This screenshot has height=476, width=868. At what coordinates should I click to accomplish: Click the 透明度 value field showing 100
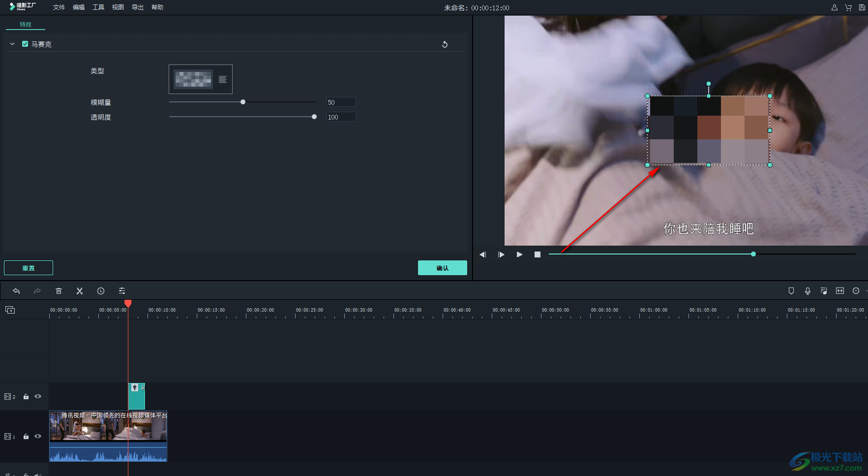[341, 117]
